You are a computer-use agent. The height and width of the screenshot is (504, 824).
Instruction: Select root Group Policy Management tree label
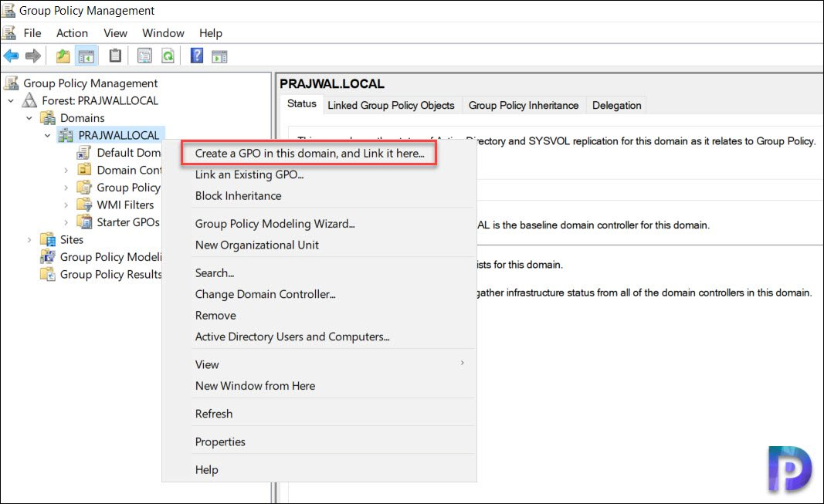point(90,83)
